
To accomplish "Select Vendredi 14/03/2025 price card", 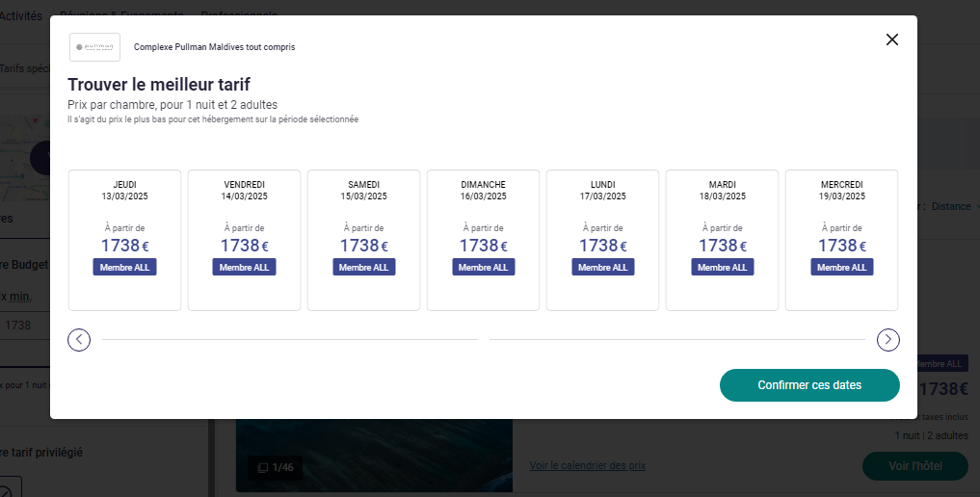I will (245, 241).
